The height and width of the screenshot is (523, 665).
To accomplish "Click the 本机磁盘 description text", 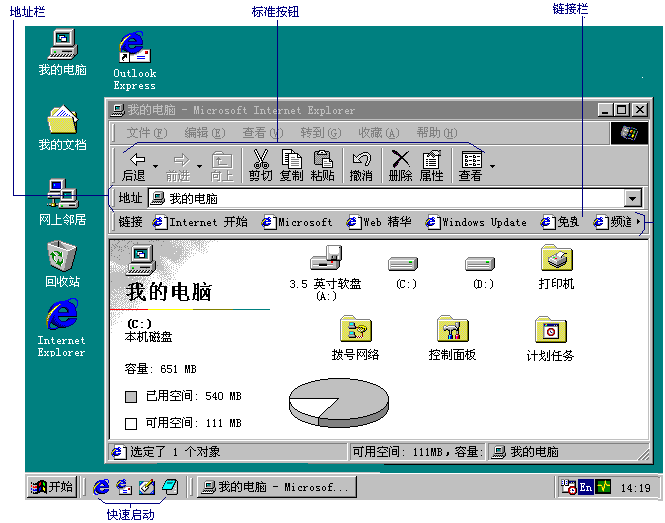I will click(148, 337).
